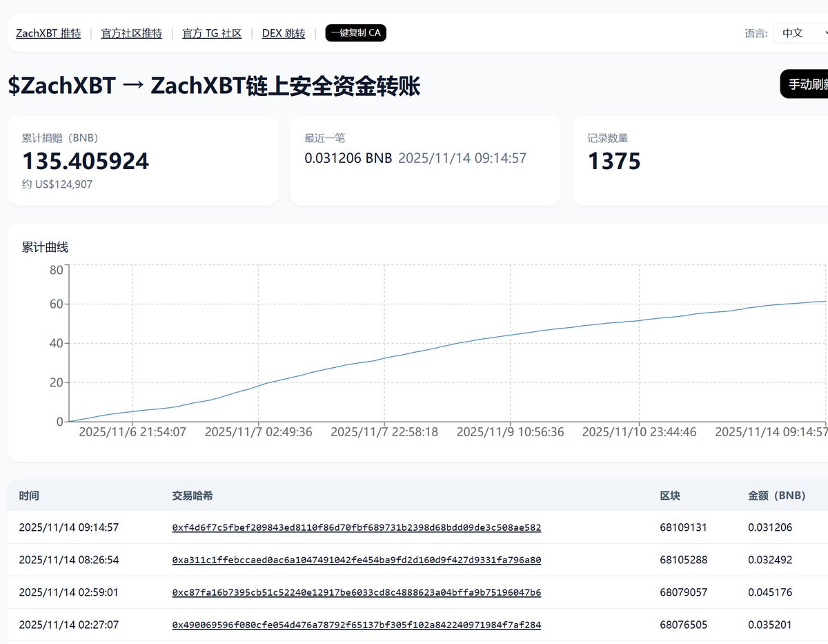The image size is (828, 644).
Task: Click the 区块 column header
Action: (670, 496)
